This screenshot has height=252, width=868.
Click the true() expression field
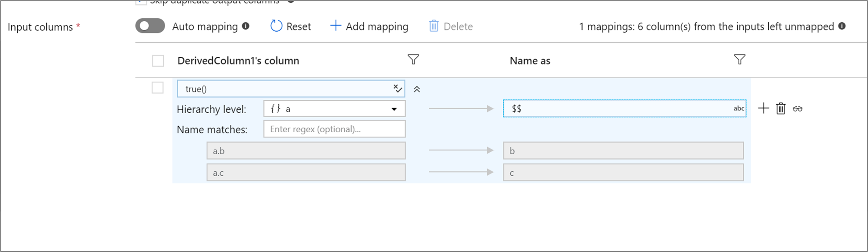[x=286, y=89]
